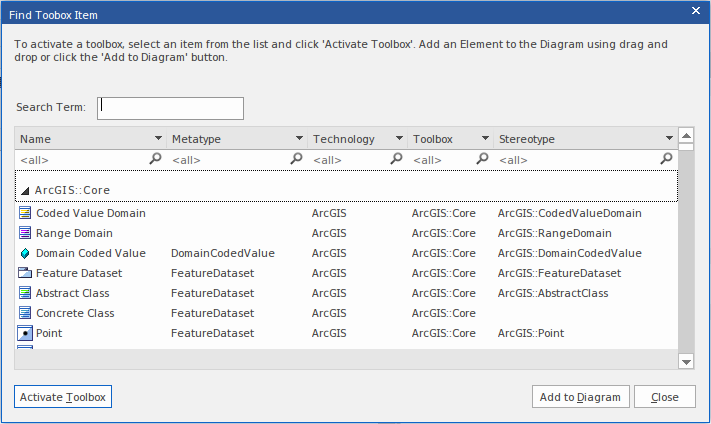Screen dimensions: 711x424
Task: Collapse the ArcGIS::Core group
Action: 25,190
